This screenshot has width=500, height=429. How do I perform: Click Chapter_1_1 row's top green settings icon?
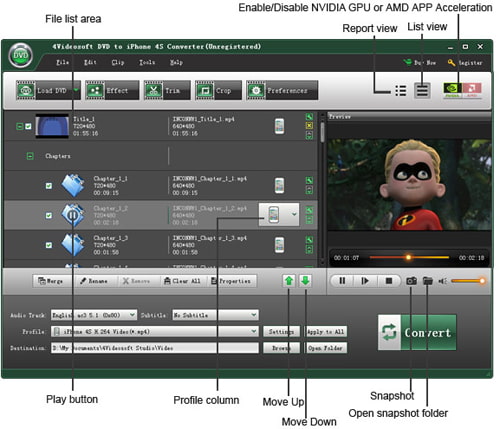309,180
